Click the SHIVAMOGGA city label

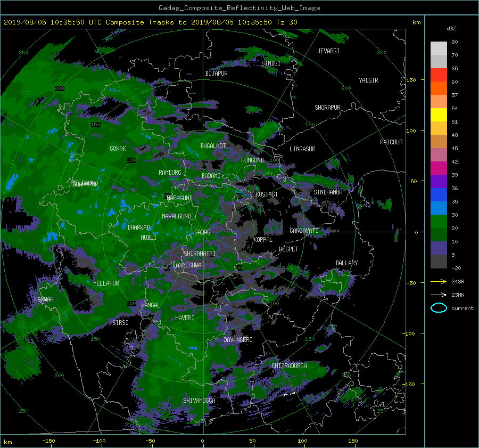199,401
